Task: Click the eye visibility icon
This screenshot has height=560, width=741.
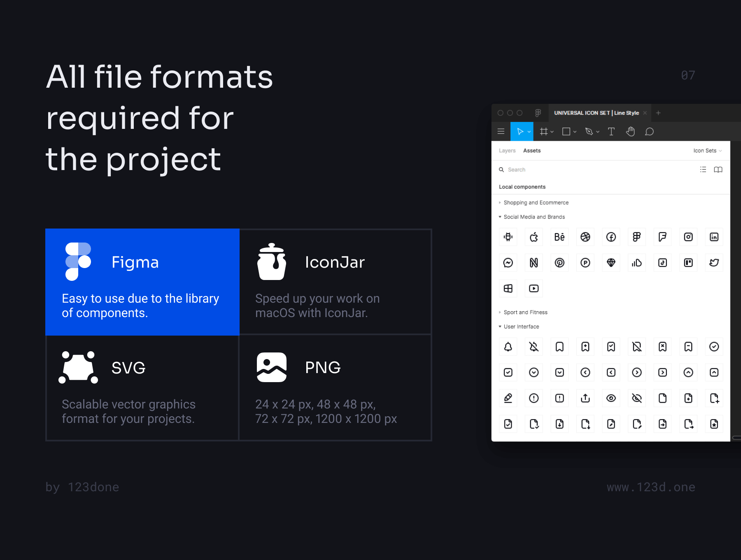Action: point(611,398)
